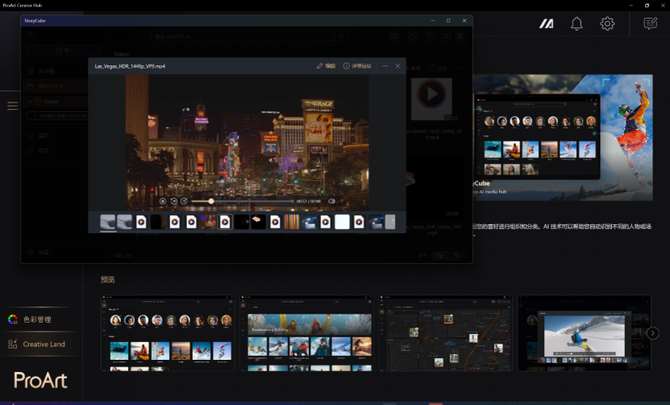Click the skip forward button in player

[x=184, y=201]
